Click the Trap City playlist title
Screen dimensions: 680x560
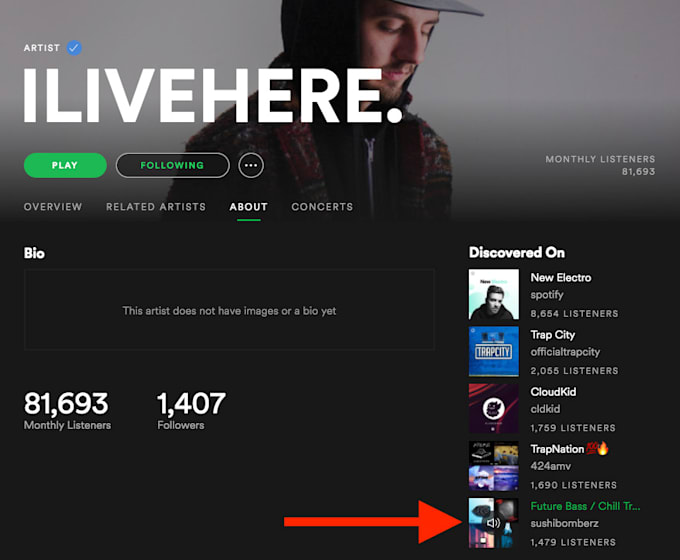(x=552, y=335)
